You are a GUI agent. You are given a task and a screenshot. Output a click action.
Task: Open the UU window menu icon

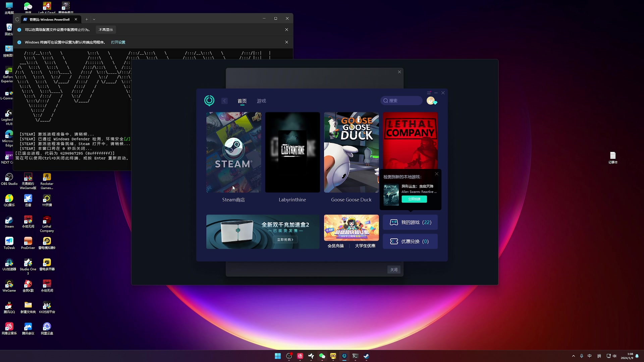pos(429,93)
